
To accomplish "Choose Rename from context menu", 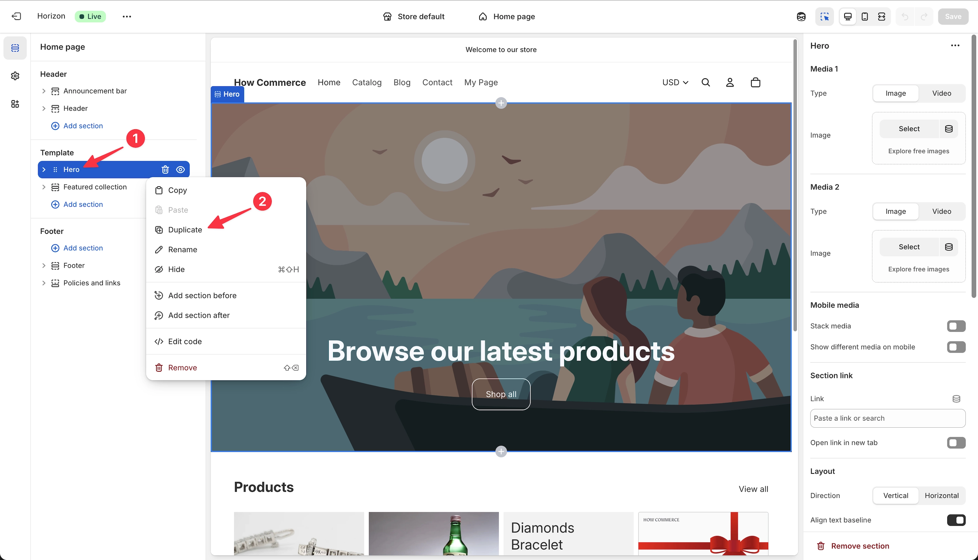I will [226, 249].
